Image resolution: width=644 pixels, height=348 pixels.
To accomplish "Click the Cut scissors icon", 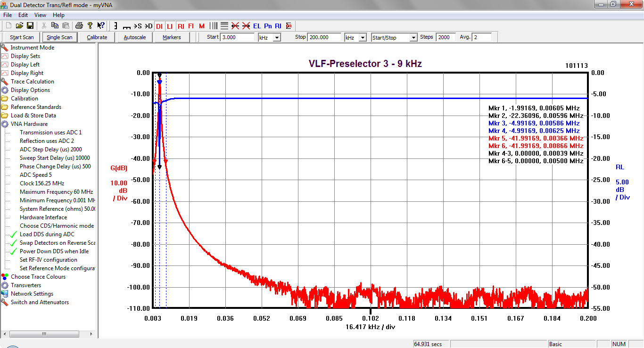I will click(x=44, y=25).
